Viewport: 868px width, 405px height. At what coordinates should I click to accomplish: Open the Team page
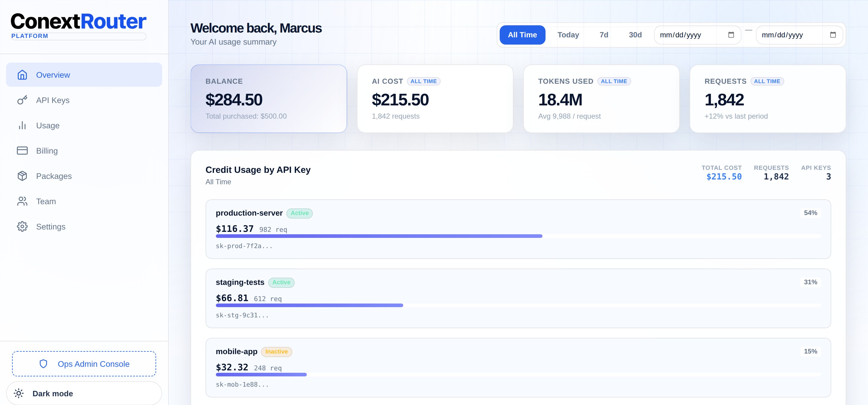84,201
